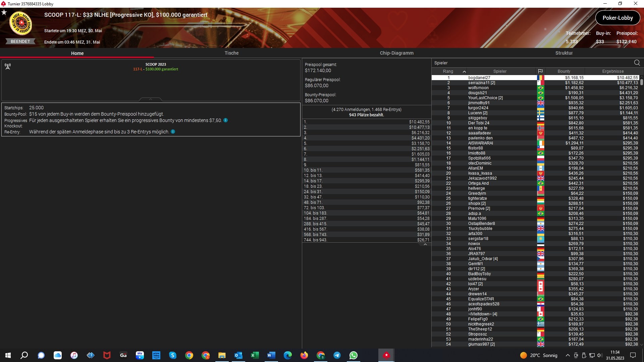Image resolution: width=644 pixels, height=362 pixels.
Task: Collapse the SCOOP banner panel chevron
Action: coord(151,99)
